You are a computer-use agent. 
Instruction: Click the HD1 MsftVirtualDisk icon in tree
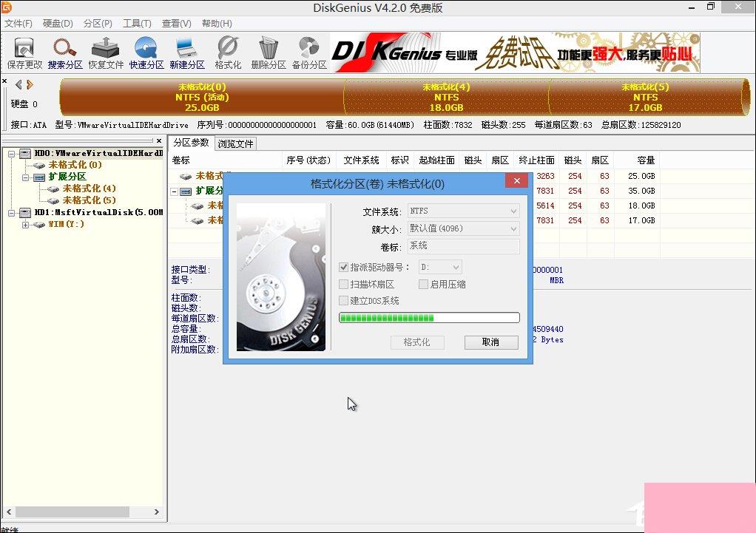tap(25, 212)
